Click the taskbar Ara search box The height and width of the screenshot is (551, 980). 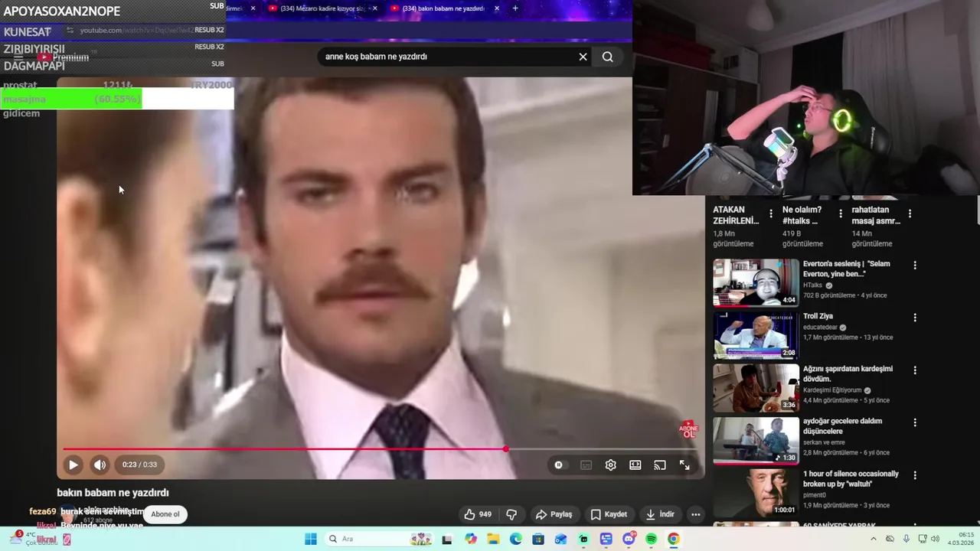click(x=379, y=539)
